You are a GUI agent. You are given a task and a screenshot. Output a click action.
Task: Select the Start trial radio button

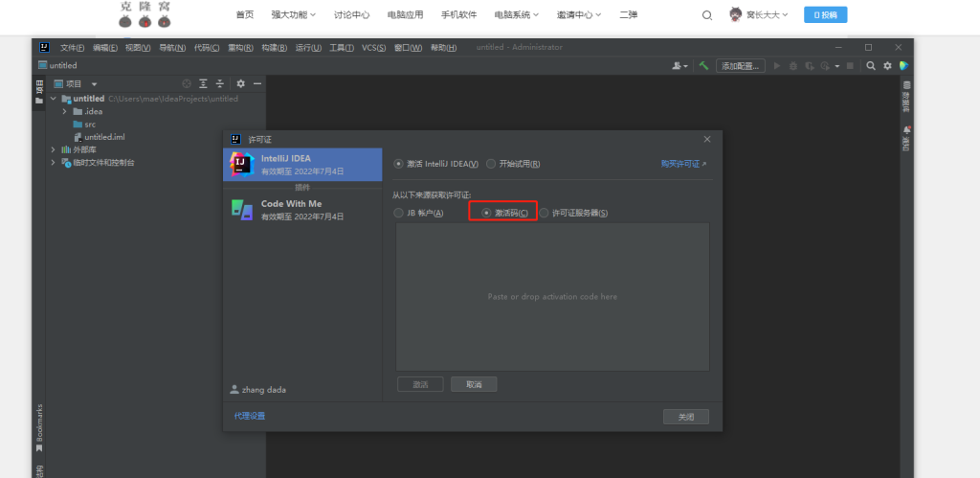pos(491,164)
